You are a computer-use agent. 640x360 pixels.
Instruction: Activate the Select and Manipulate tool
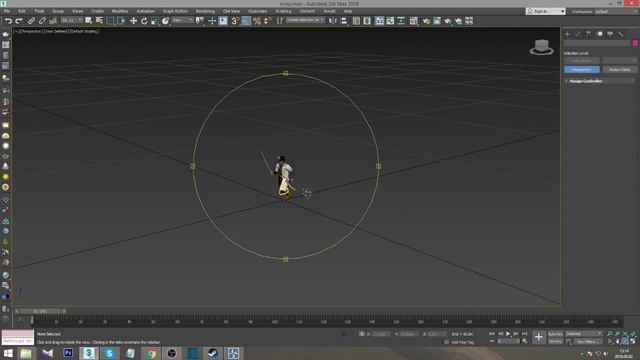212,21
